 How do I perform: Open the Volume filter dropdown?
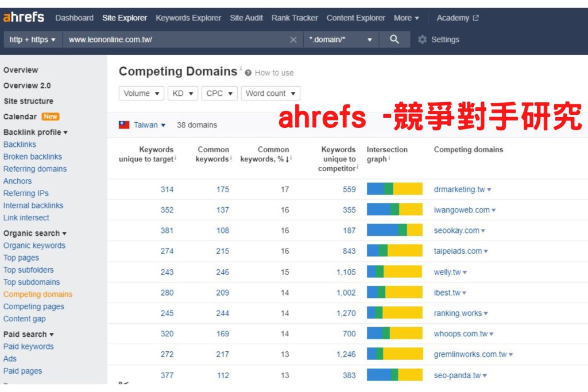tap(141, 94)
